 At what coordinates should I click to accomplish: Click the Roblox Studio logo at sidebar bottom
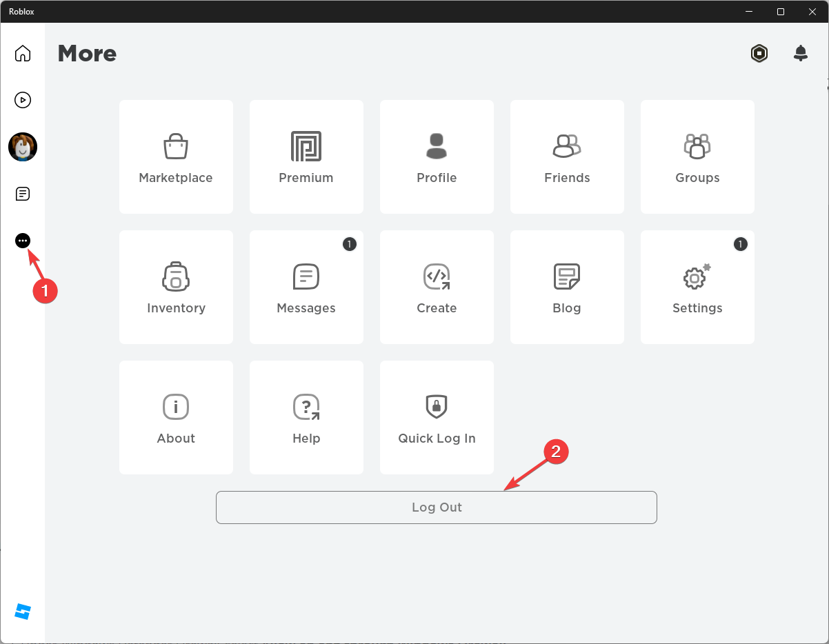[x=23, y=612]
